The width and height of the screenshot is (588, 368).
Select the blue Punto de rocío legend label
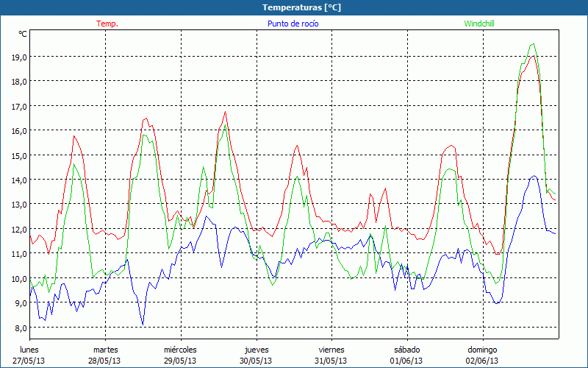pos(293,24)
